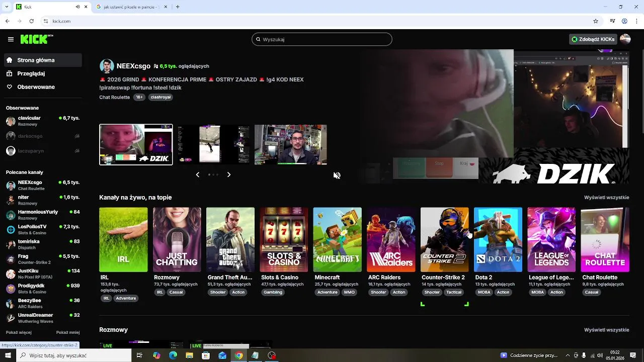Open ARC Raiders category card
The height and width of the screenshot is (362, 644).
(x=391, y=240)
